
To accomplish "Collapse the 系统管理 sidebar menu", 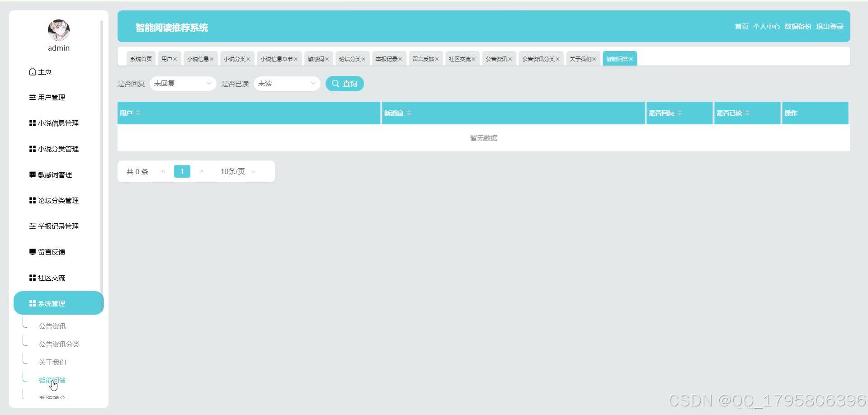I will coord(59,303).
